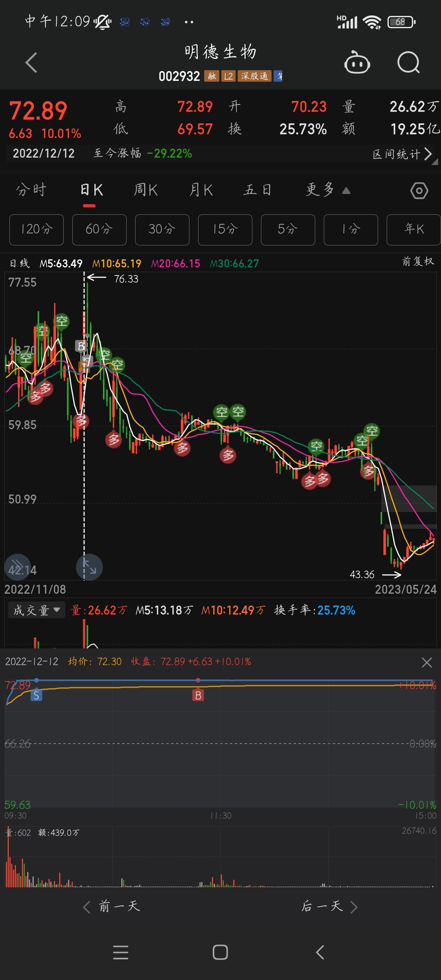This screenshot has width=441, height=980.
Task: Tap the Android back navigation button
Action: pos(320,952)
